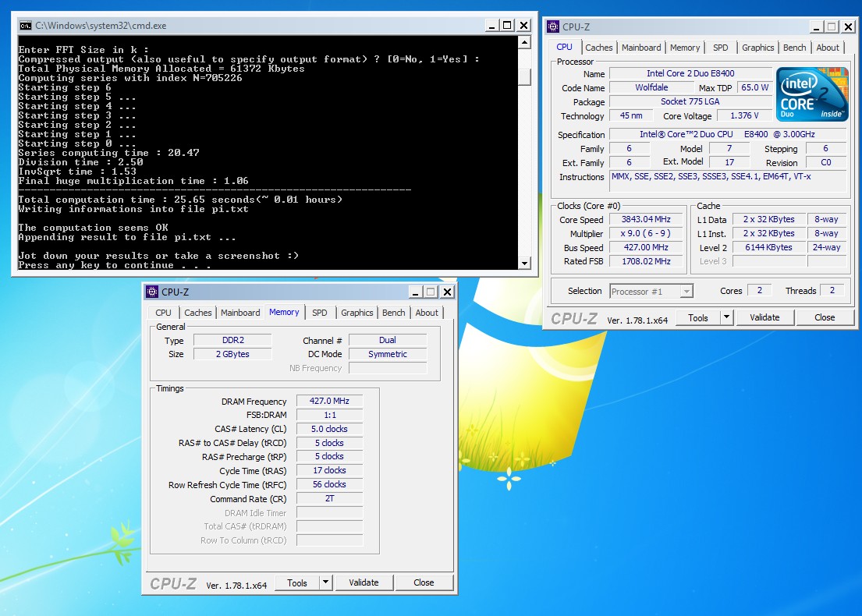
Task: Switch to the Memory tab in the CPU window
Action: [684, 48]
